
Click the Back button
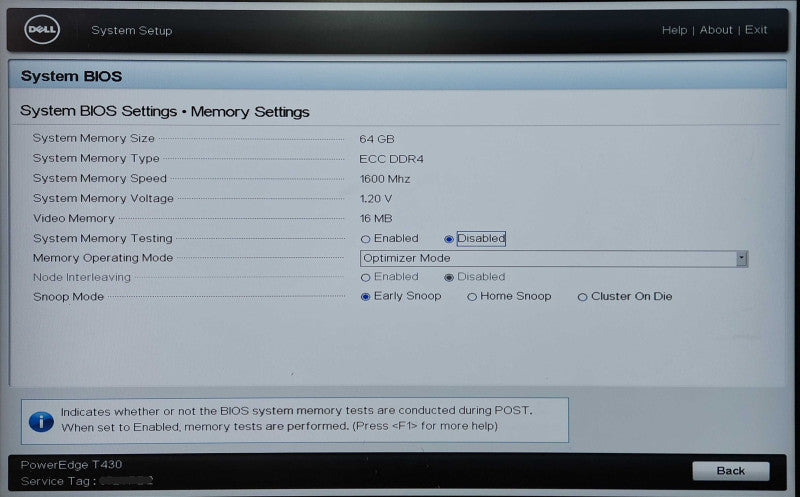click(731, 470)
